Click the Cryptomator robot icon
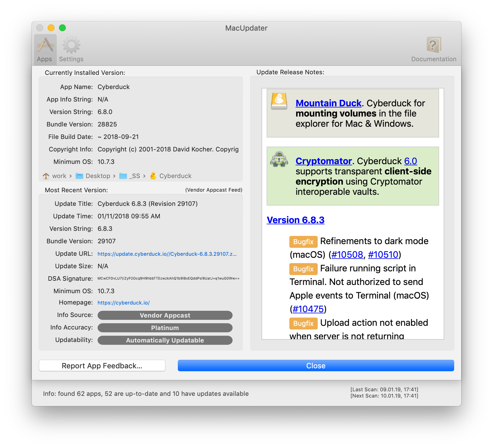Screen dimensions: 493x448 click(279, 159)
